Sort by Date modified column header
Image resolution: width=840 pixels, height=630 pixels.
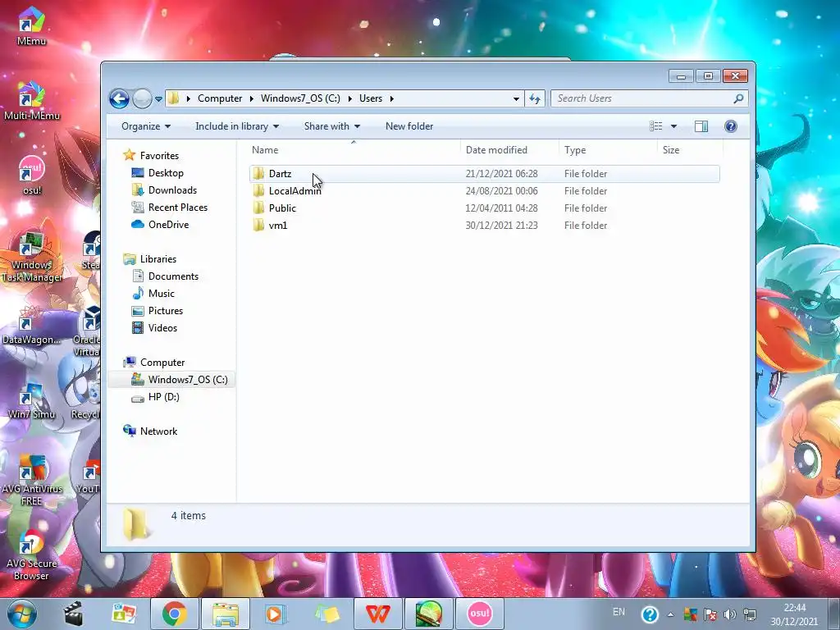(x=509, y=150)
